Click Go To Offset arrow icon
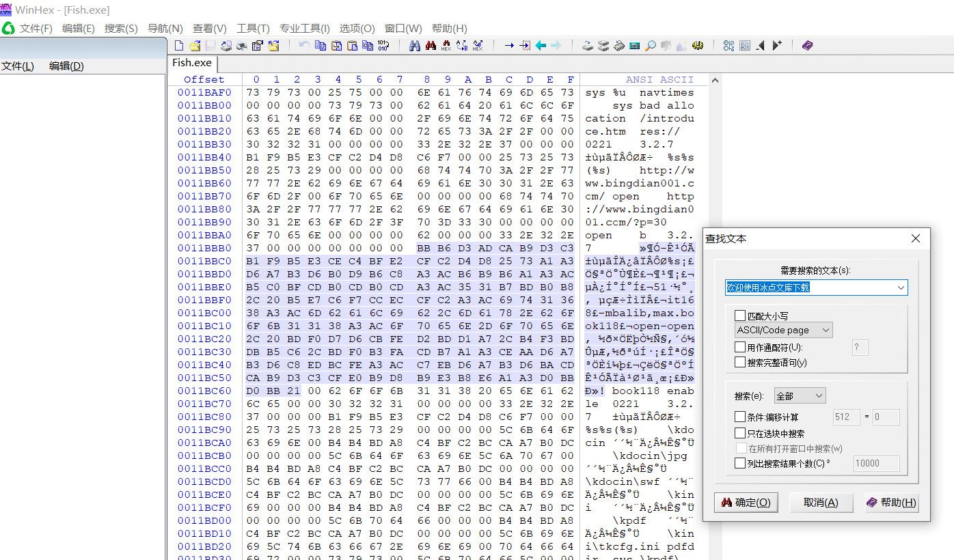The width and height of the screenshot is (954, 560). [x=509, y=46]
